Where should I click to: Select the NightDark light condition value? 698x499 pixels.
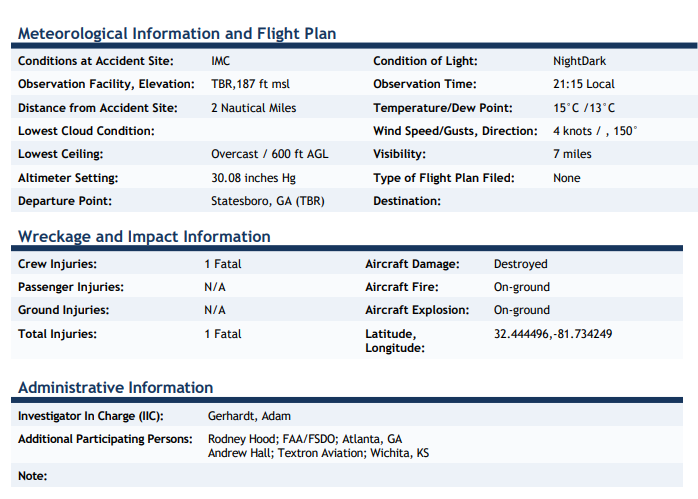coord(580,61)
